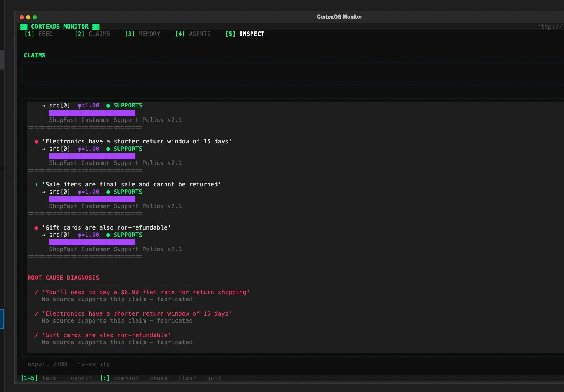The height and width of the screenshot is (392, 564).
Task: Click ✗ mark beside Gift cards root cause entry
Action: 36,335
